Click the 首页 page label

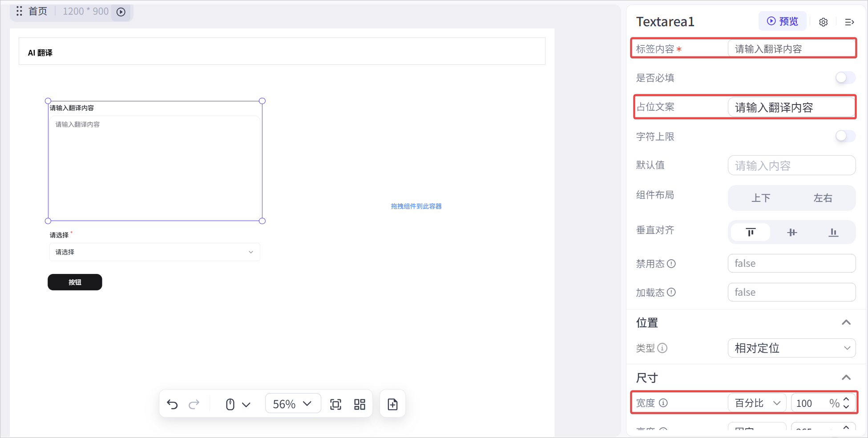(38, 11)
